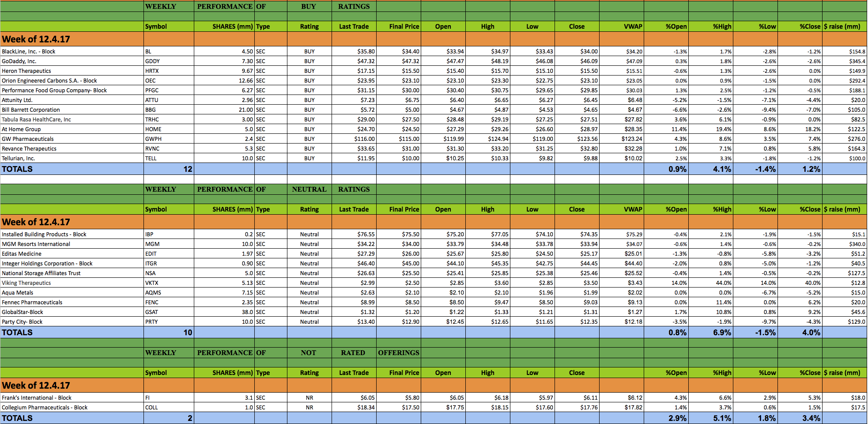The width and height of the screenshot is (868, 424).
Task: Click Not Rated total count 2
Action: (169, 418)
